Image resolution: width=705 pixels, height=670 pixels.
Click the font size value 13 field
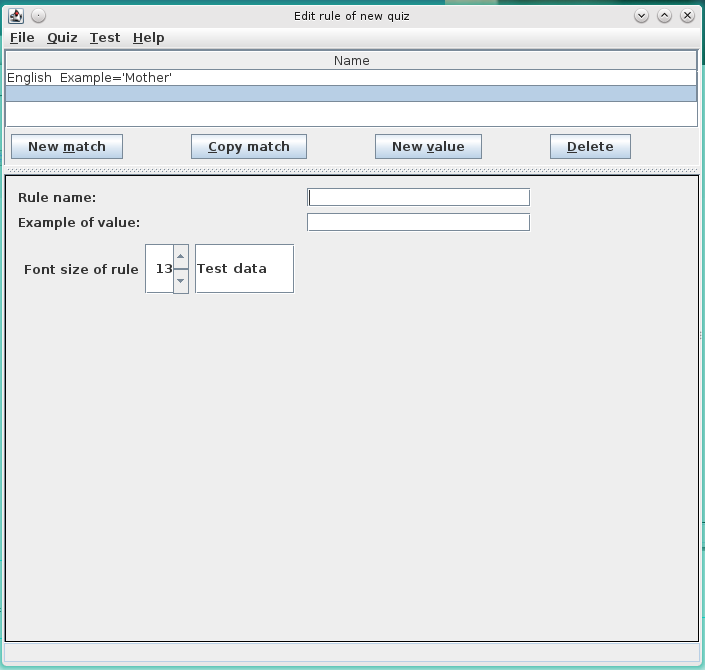click(160, 269)
